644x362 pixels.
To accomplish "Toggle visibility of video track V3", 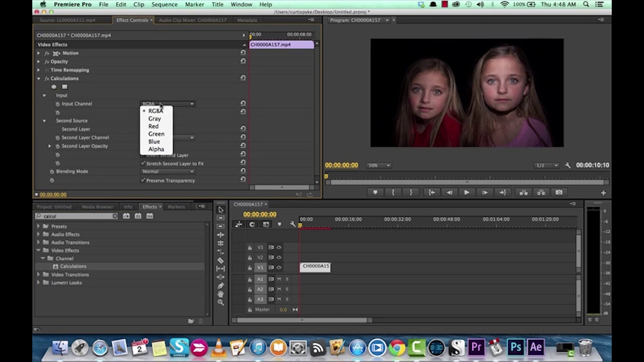I will pyautogui.click(x=279, y=247).
